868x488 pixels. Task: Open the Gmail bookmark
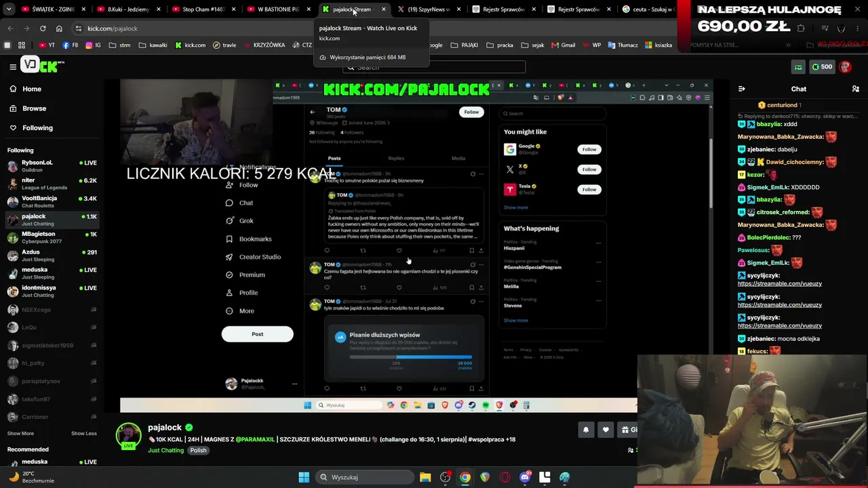tap(563, 45)
